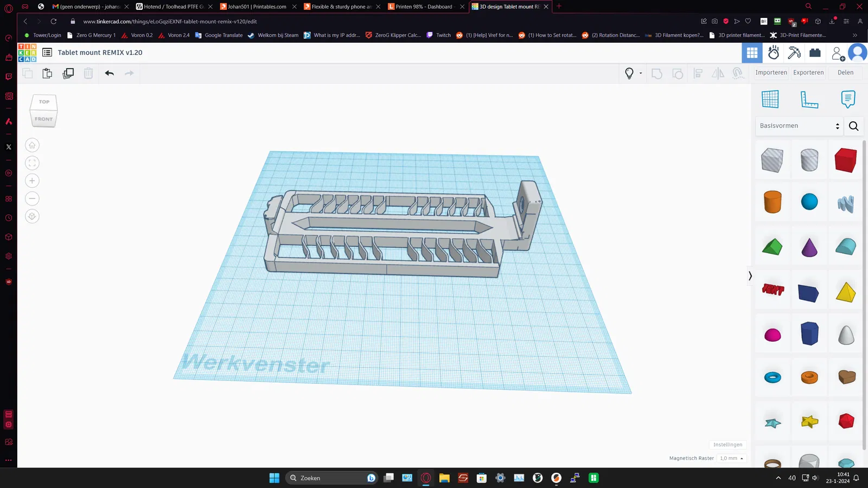Open the Windows Start menu
The width and height of the screenshot is (868, 488).
275,478
